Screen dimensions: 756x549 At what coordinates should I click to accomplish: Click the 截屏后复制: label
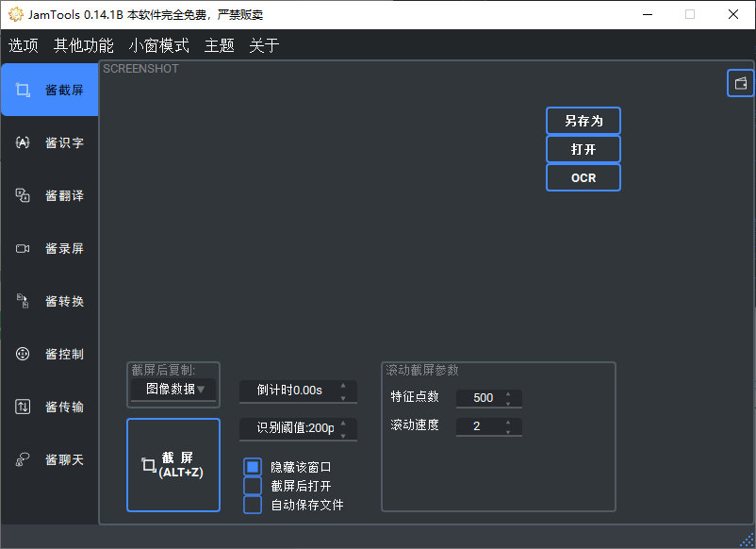pyautogui.click(x=163, y=370)
